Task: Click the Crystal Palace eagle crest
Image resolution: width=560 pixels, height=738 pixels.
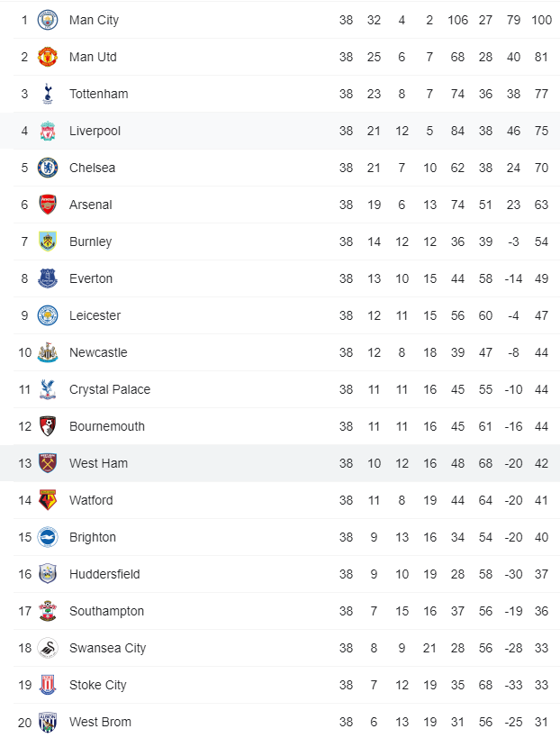Action: click(x=48, y=389)
